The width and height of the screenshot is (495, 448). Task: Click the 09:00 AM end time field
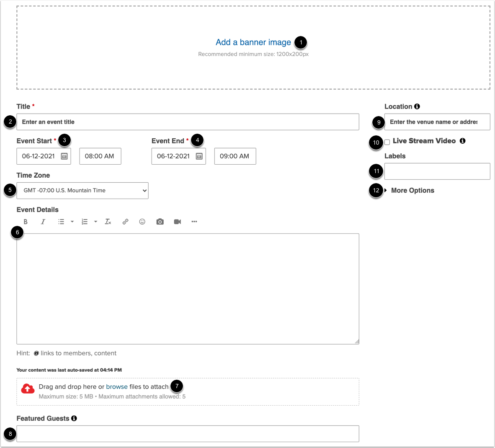click(x=235, y=156)
